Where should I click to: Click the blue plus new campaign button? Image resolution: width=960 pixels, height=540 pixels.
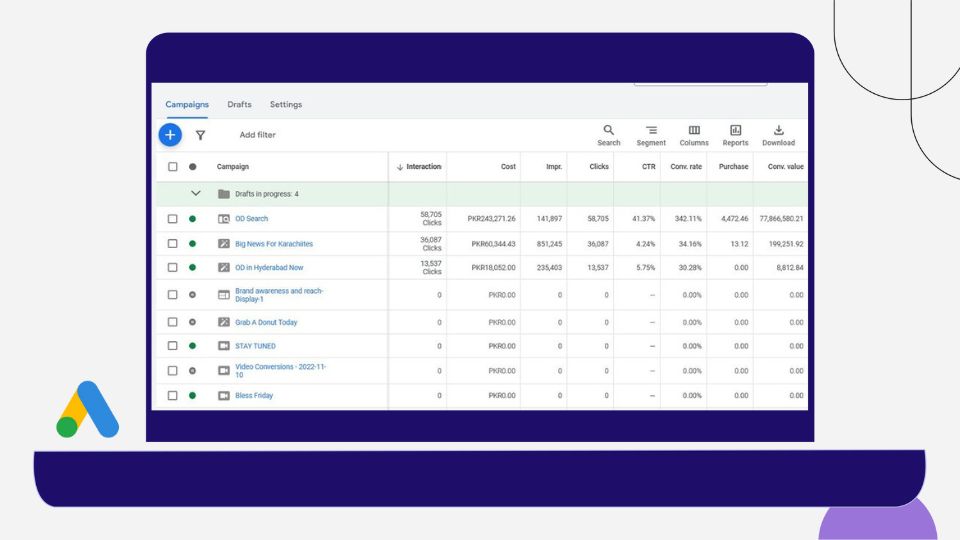pyautogui.click(x=170, y=135)
